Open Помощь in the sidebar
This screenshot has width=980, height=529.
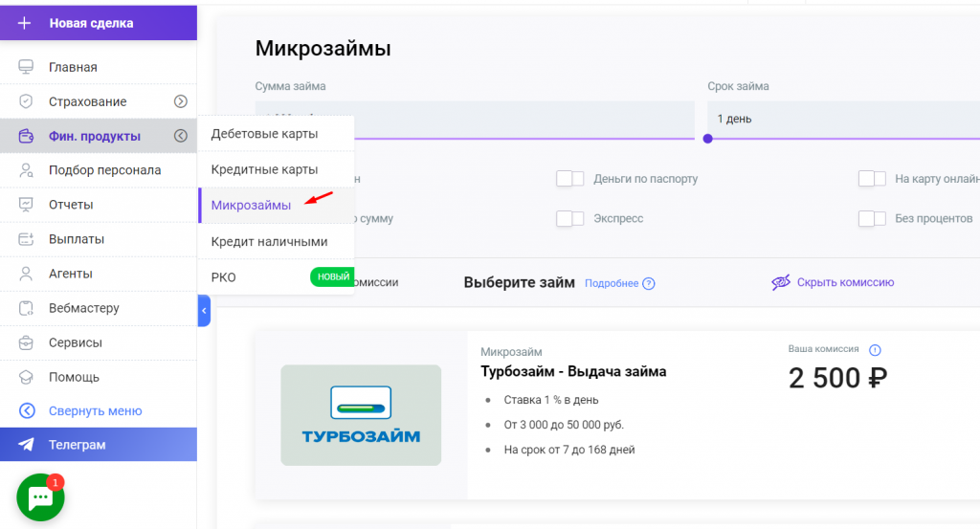point(99,377)
